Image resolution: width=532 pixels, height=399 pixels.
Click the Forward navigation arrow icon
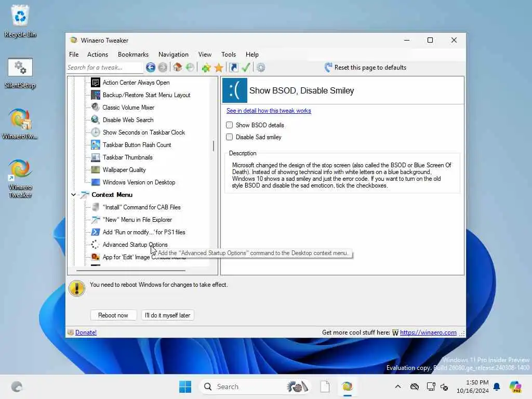[163, 67]
